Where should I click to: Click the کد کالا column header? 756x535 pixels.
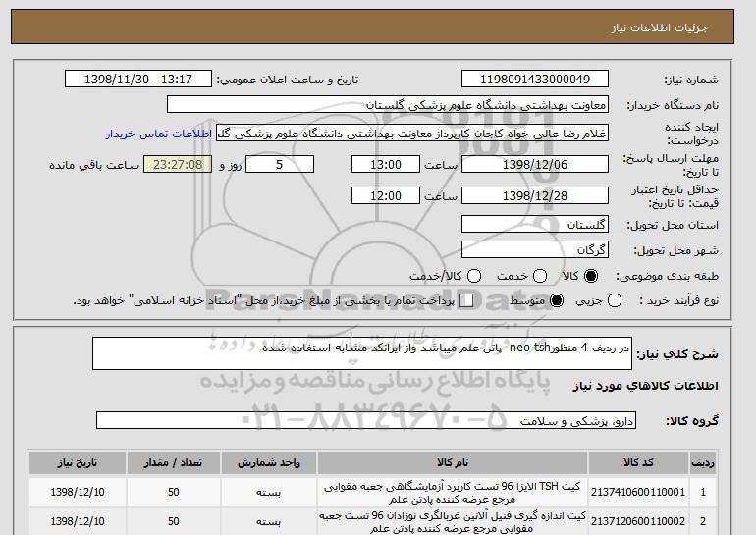[x=638, y=462]
